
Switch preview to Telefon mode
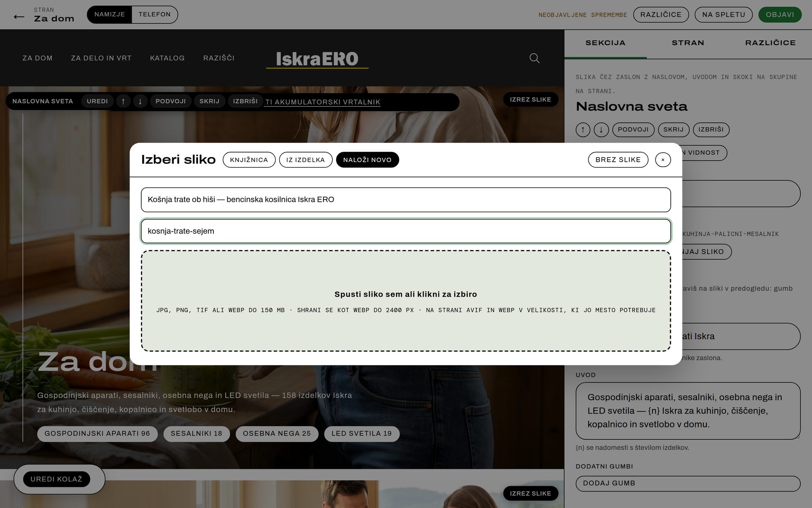coord(155,14)
